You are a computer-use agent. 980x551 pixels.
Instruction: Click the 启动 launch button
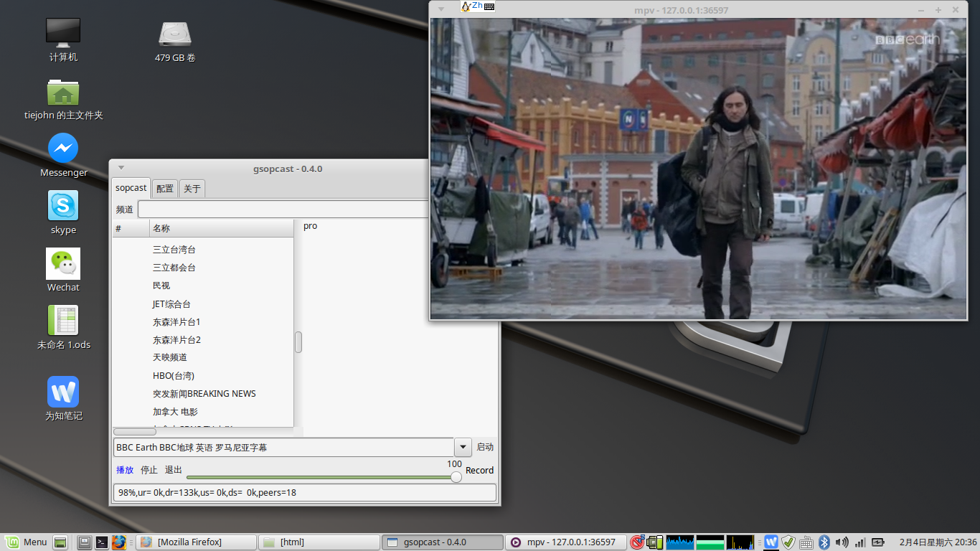click(485, 446)
